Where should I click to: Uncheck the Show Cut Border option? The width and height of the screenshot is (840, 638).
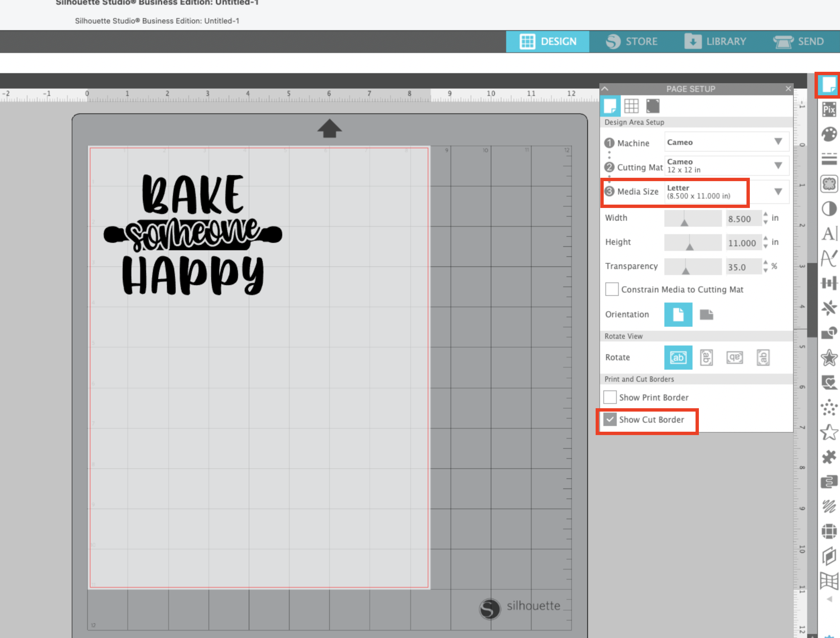610,420
